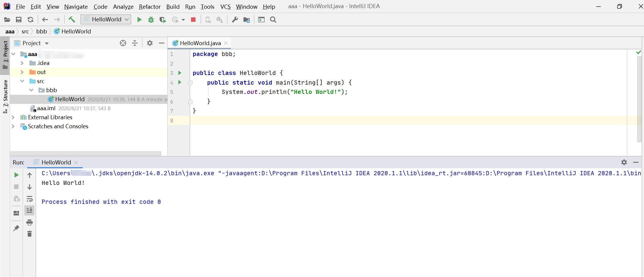Debug HelloWorld using the bug icon

151,20
